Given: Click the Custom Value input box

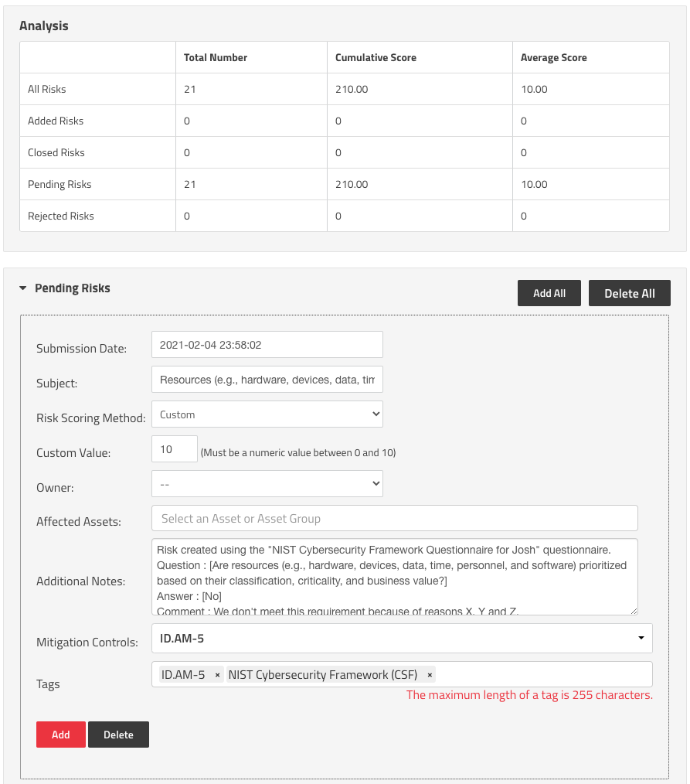Looking at the screenshot, I should 174,448.
